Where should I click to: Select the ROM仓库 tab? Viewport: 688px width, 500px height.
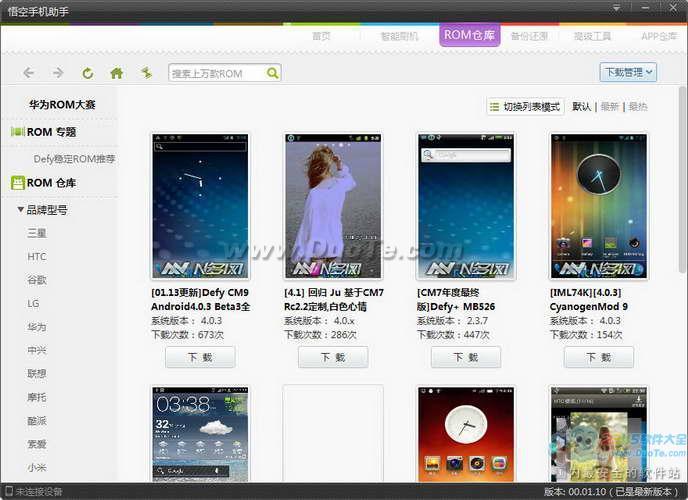tap(469, 35)
